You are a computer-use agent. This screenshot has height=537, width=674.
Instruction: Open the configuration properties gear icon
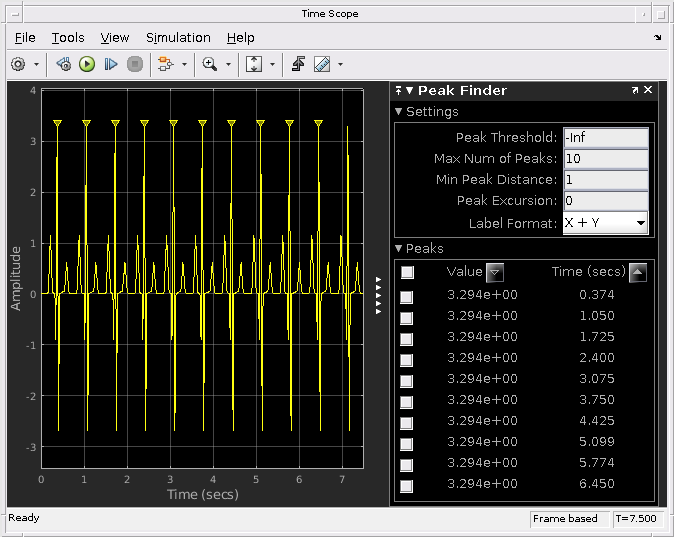(18, 64)
